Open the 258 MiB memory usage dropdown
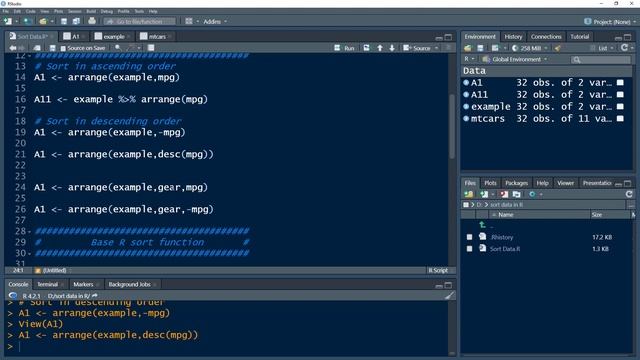The height and width of the screenshot is (360, 640). point(530,48)
